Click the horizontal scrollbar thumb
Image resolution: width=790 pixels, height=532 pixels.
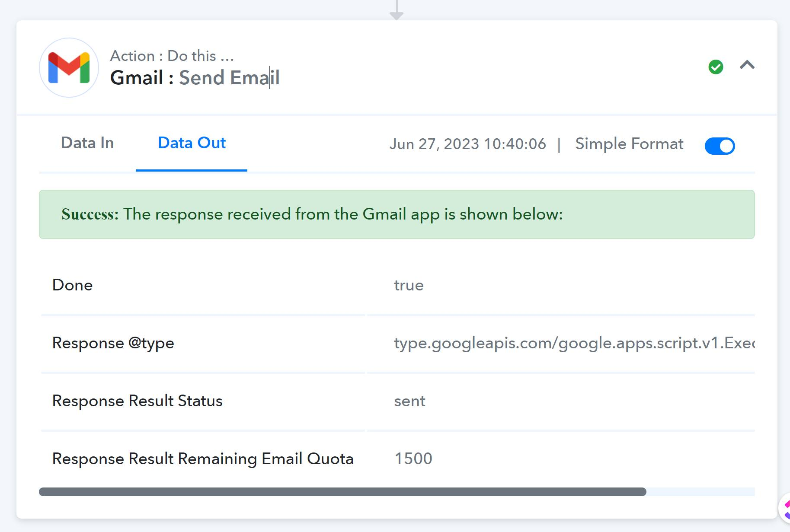point(342,492)
